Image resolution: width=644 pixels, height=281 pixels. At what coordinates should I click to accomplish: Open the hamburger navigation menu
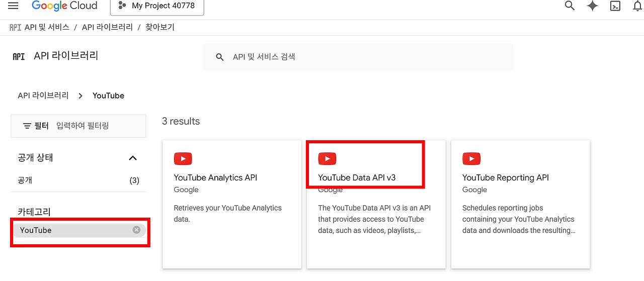[13, 6]
